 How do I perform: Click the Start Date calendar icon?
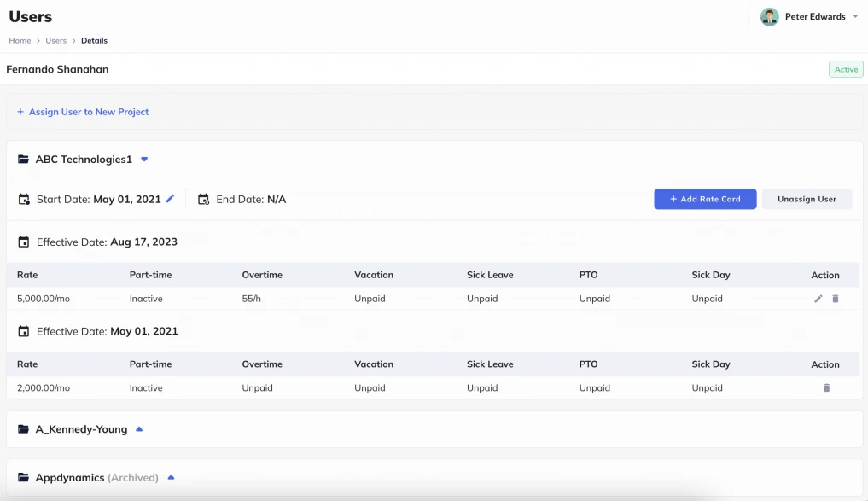pyautogui.click(x=24, y=200)
